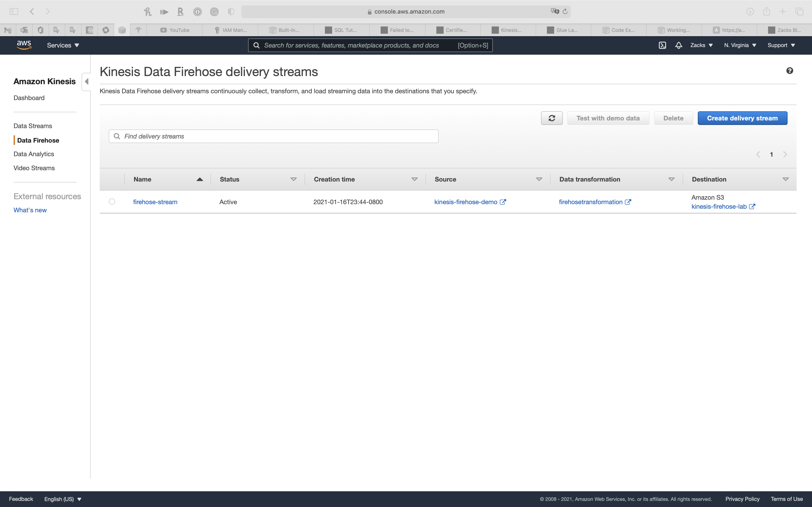This screenshot has height=507, width=812.
Task: Go to Data Streams in sidebar
Action: pyautogui.click(x=33, y=126)
